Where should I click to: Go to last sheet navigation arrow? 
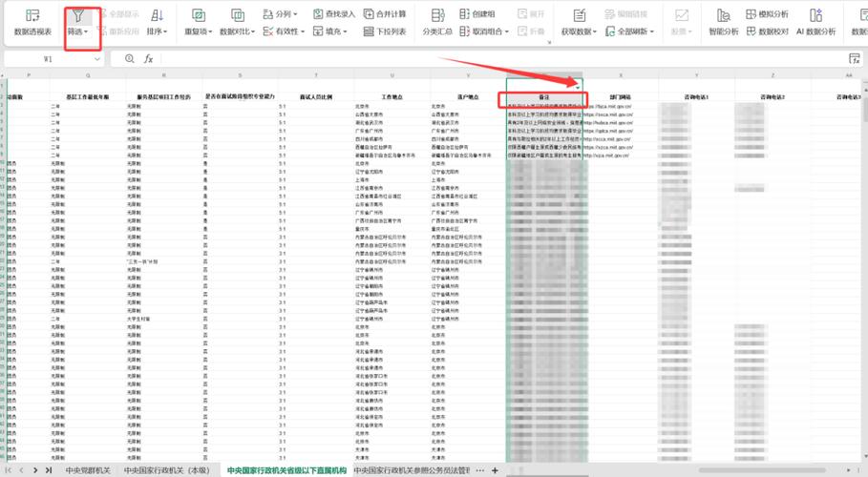pyautogui.click(x=49, y=470)
